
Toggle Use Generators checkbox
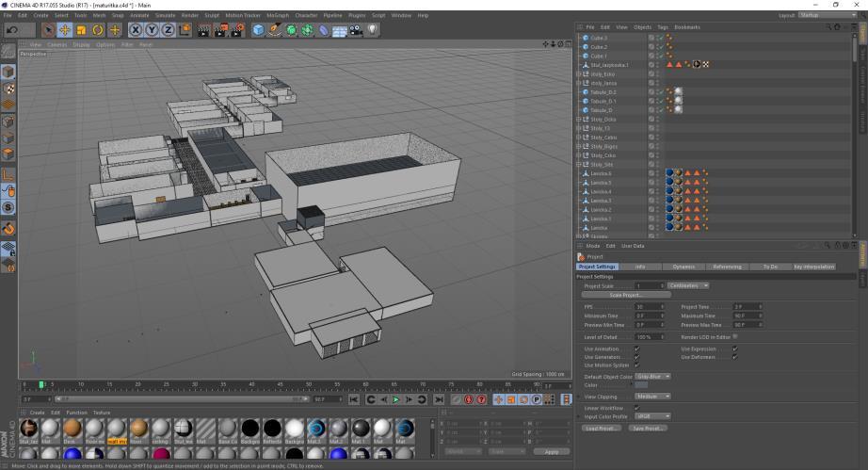pyautogui.click(x=636, y=357)
